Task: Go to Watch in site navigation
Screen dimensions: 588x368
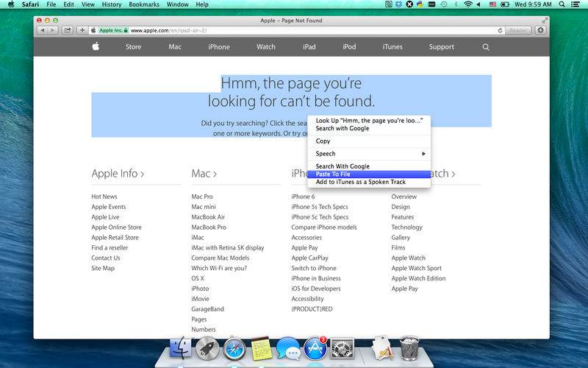Action: 266,47
